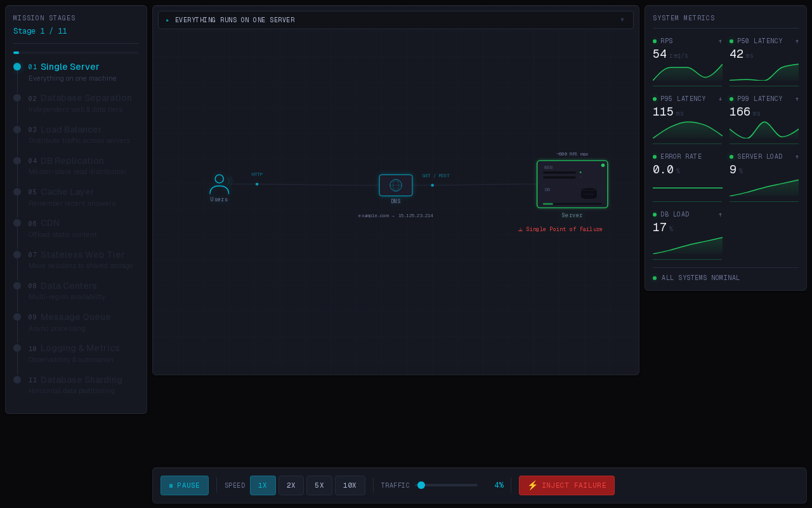Set speed to 1X
Image resolution: width=812 pixels, height=508 pixels.
263,486
